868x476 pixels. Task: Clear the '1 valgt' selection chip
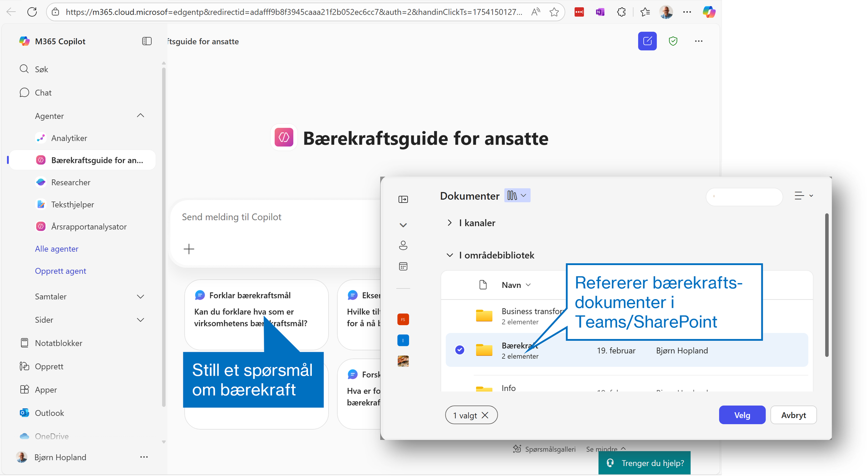pos(485,415)
